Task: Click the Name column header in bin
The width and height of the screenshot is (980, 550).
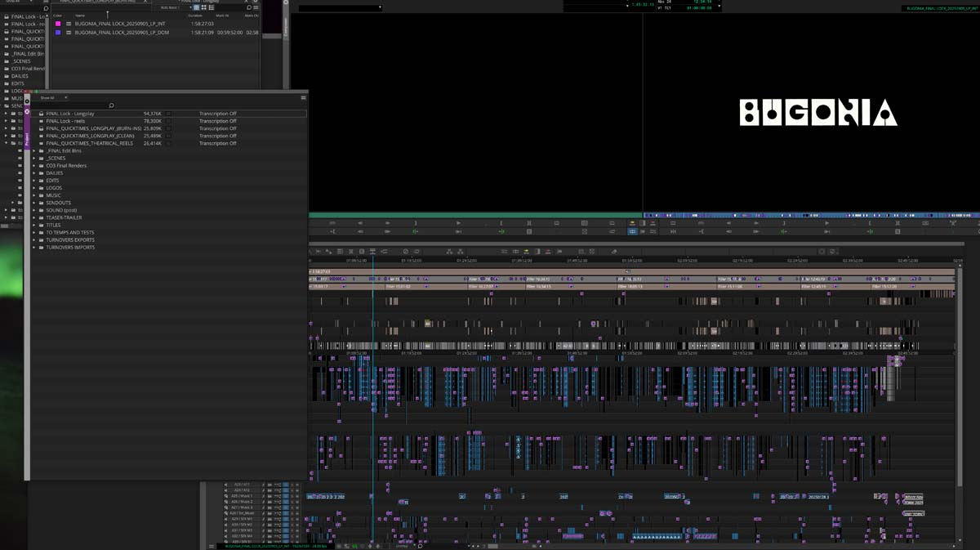Action: tap(80, 16)
